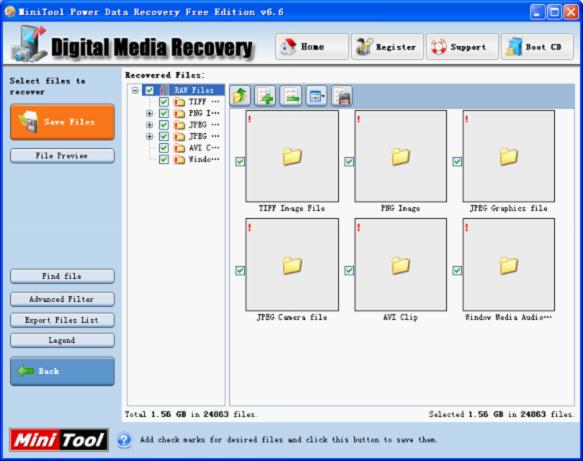583x461 pixels.
Task: Click the PNG I... folder icon in tree
Action: click(180, 113)
